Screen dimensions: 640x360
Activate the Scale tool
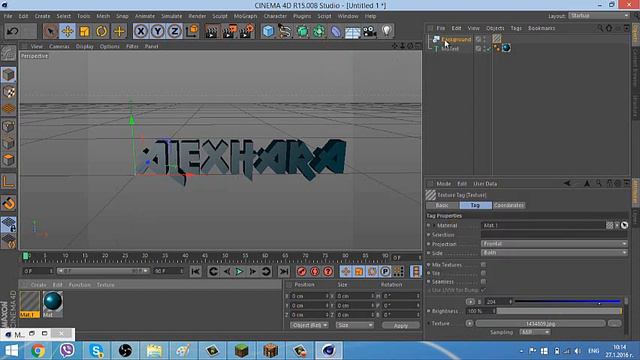coord(84,31)
